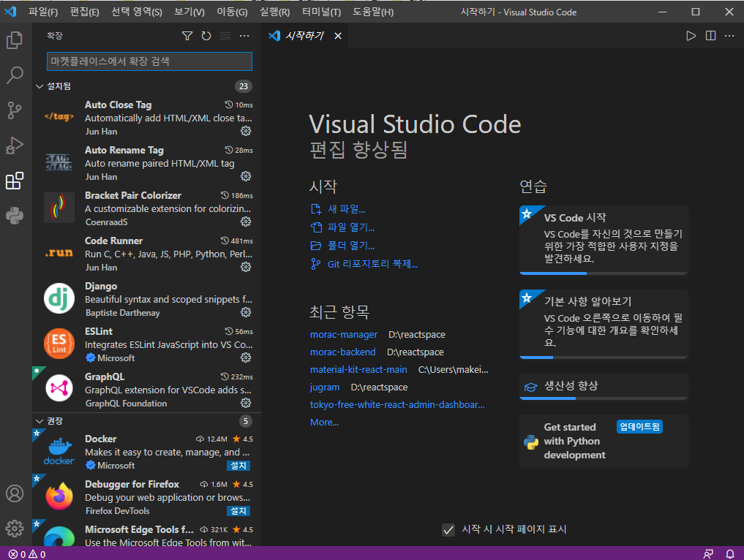Open GraphQL manage gear
The image size is (744, 560).
246,403
